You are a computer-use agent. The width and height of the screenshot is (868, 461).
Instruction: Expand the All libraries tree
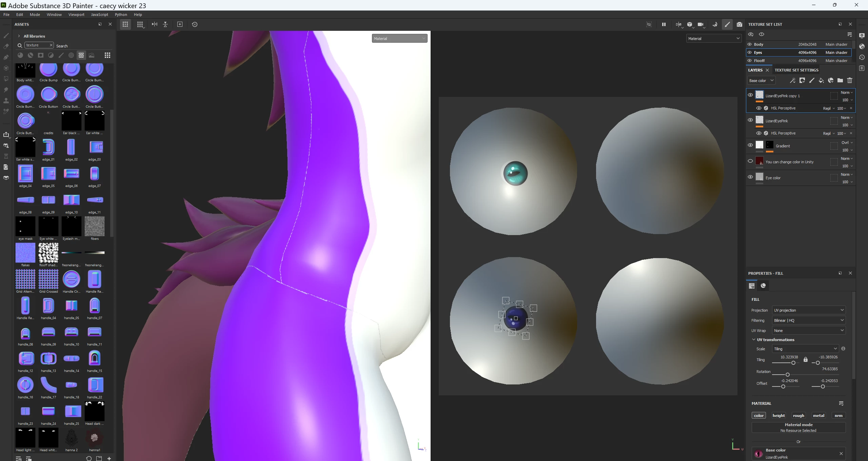(x=19, y=36)
